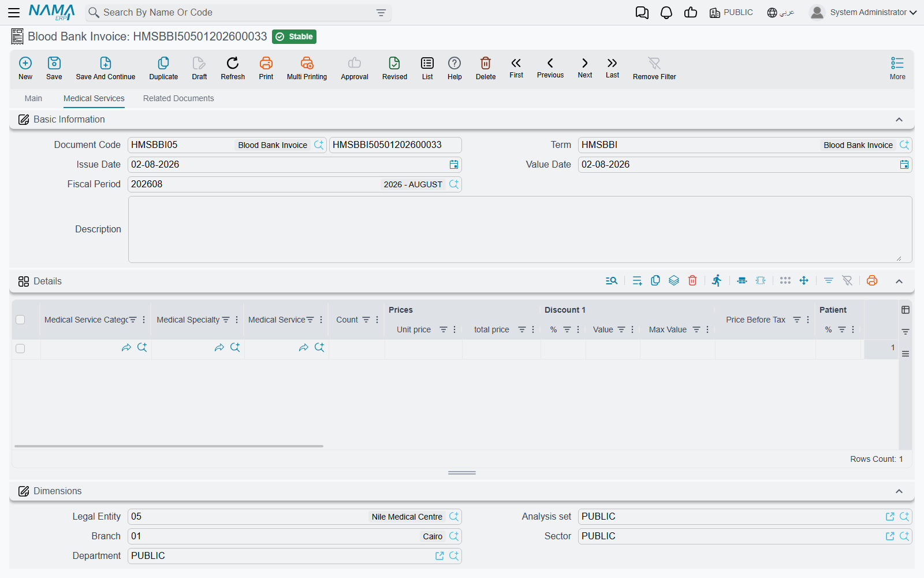Screen dimensions: 924x578
Task: Switch to the Medical Services tab
Action: 94,98
